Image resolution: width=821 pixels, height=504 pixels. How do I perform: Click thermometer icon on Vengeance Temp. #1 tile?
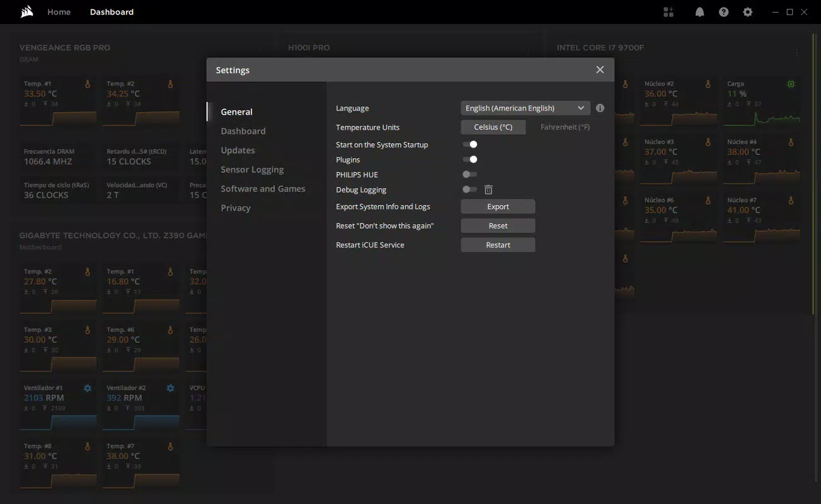[x=88, y=84]
